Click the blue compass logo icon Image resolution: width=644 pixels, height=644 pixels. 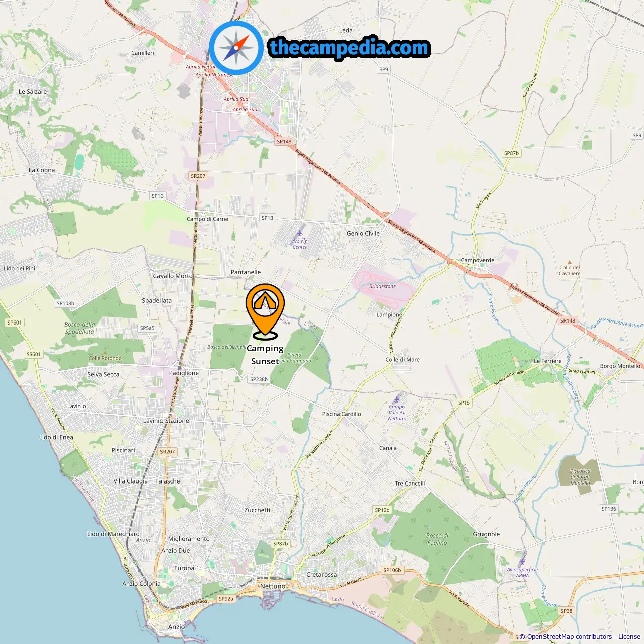tap(236, 48)
